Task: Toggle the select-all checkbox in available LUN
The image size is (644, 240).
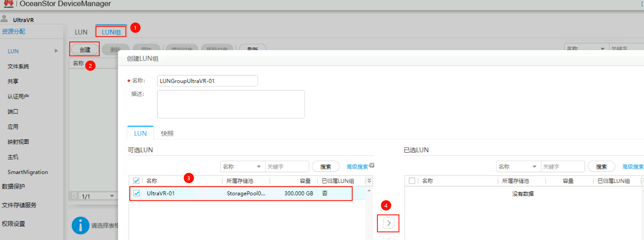Action: (x=136, y=181)
